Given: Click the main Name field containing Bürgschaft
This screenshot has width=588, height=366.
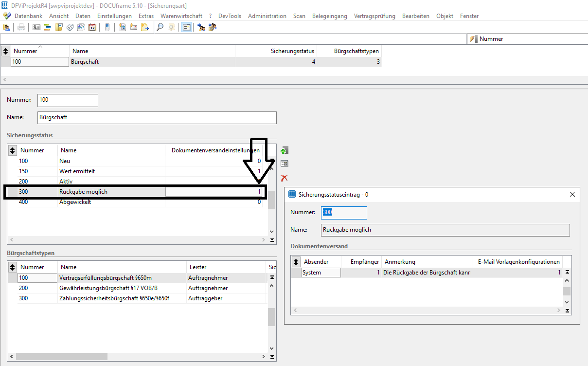Looking at the screenshot, I should pos(157,117).
